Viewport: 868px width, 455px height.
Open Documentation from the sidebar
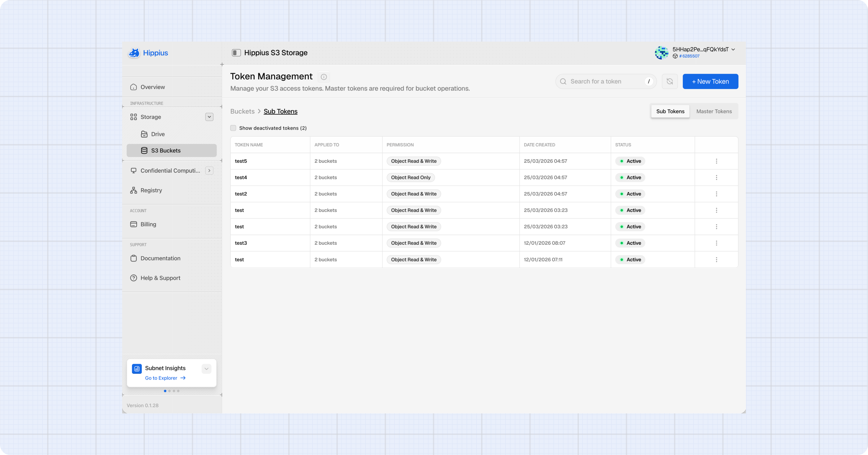(x=172, y=258)
